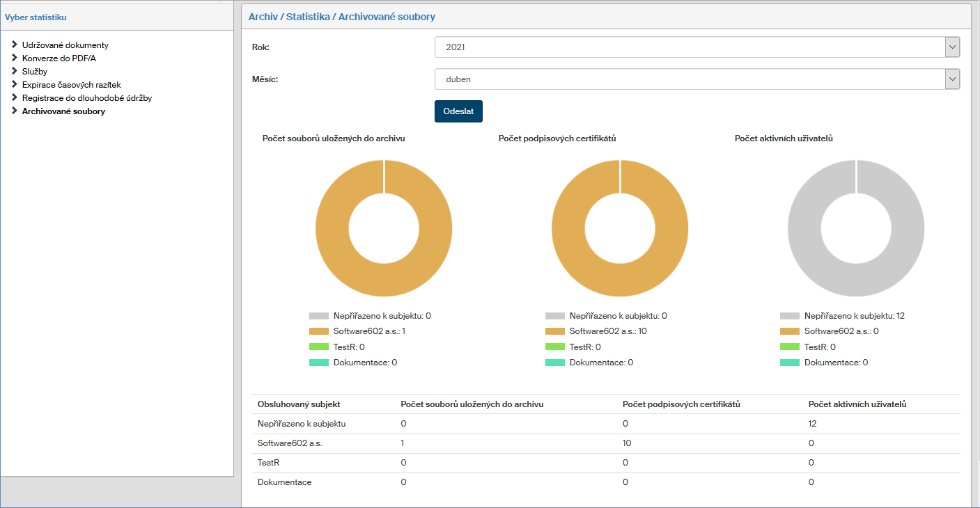This screenshot has height=508, width=980.
Task: Open the Rok year dropdown
Action: tap(697, 47)
